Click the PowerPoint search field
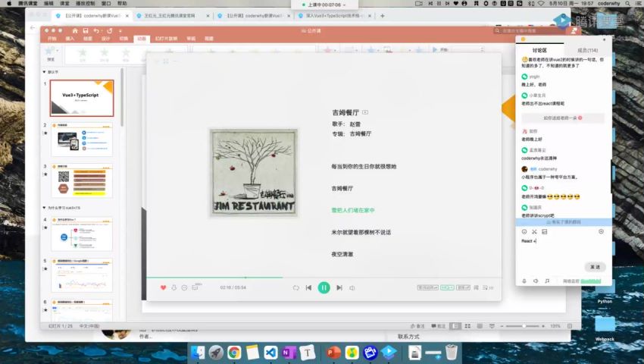 pos(530,31)
